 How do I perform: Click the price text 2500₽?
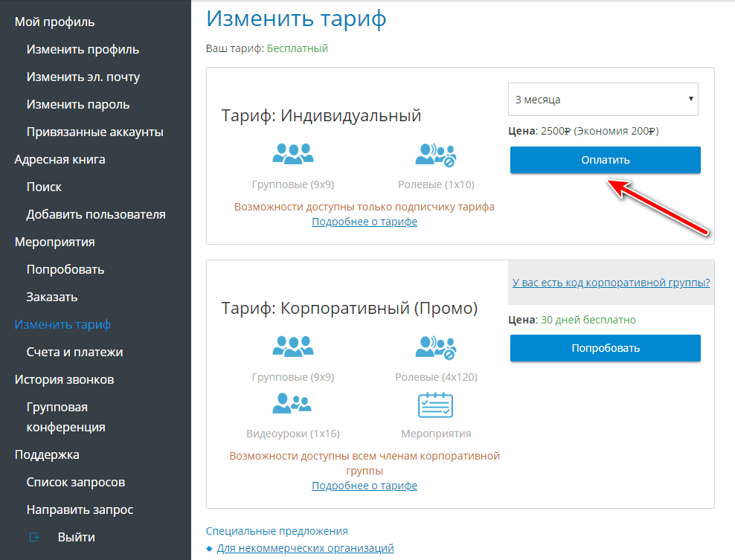pos(556,131)
